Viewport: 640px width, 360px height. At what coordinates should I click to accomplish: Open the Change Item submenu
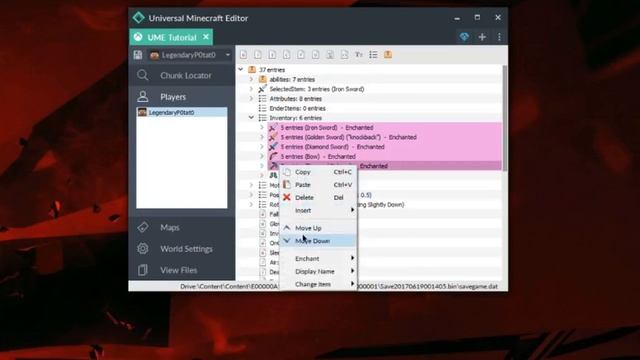coord(318,284)
